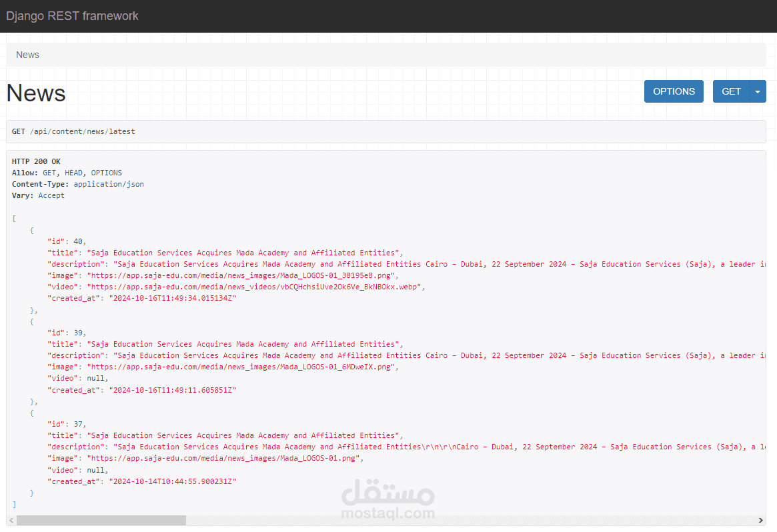The image size is (777, 532).
Task: Click the "video": null line under id 39
Action: [78, 379]
